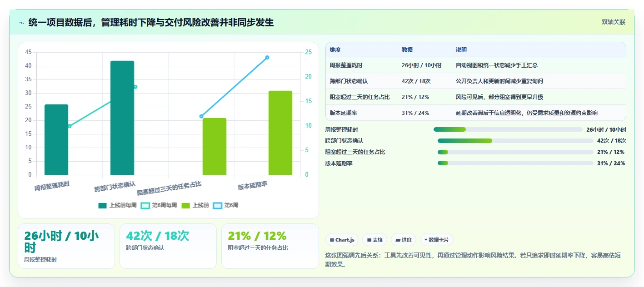The height and width of the screenshot is (287, 644).
Task: Click the table cell 31% / 24%
Action: (x=415, y=113)
